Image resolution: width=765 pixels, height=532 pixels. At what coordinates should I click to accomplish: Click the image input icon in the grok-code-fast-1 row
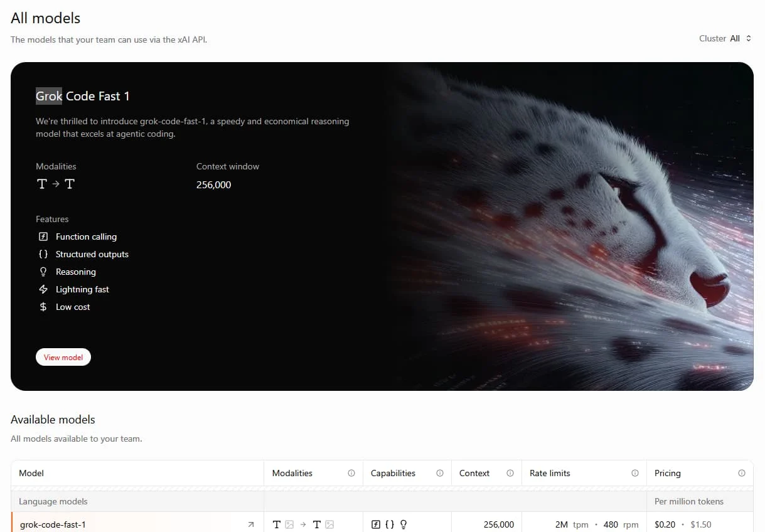click(289, 524)
